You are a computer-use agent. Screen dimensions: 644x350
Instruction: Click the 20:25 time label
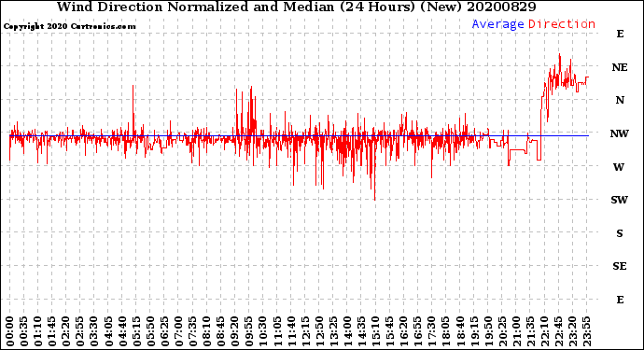coord(502,331)
